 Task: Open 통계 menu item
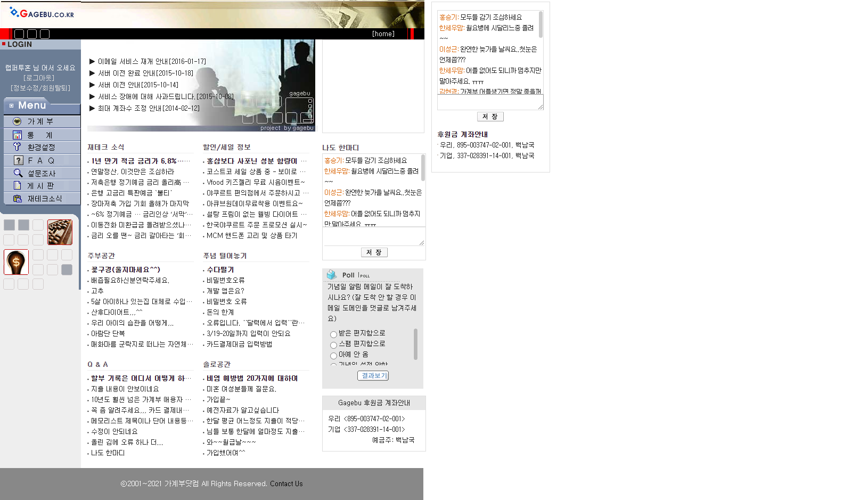click(40, 135)
